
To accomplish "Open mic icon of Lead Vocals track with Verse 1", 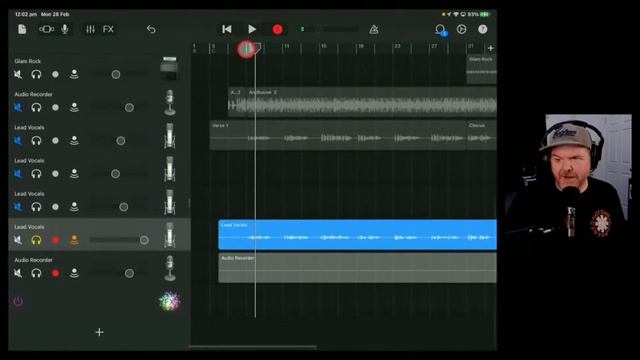I will tap(170, 135).
